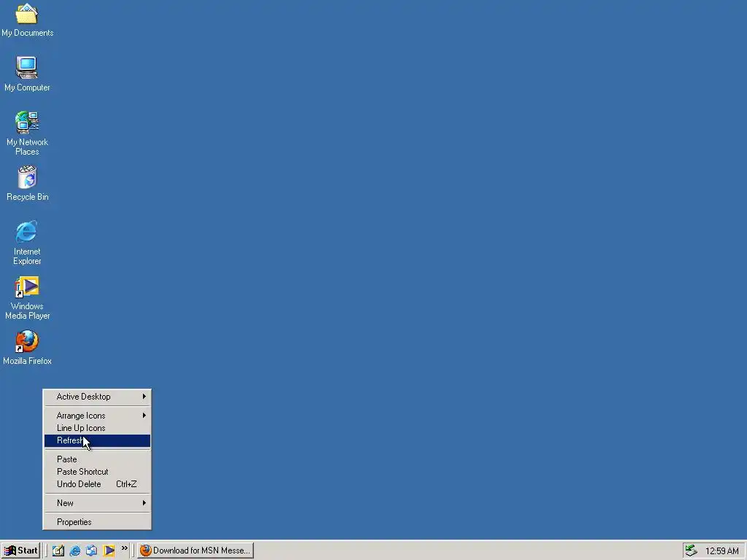
Task: Select the My Computer desktop icon
Action: [27, 74]
